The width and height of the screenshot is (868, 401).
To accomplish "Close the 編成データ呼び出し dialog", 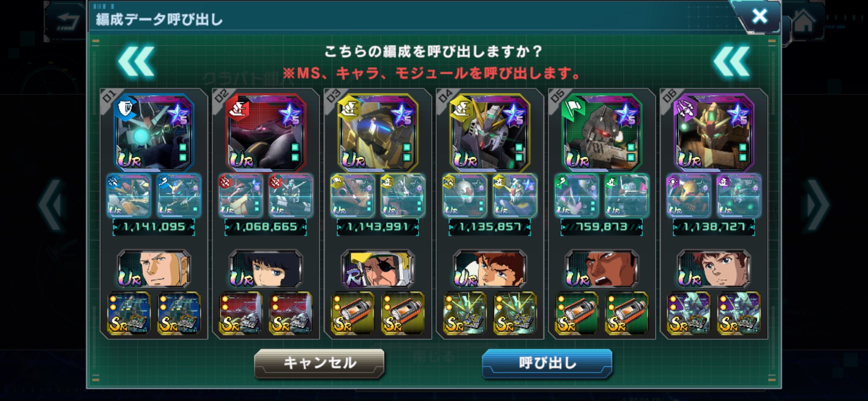I will coord(759,16).
